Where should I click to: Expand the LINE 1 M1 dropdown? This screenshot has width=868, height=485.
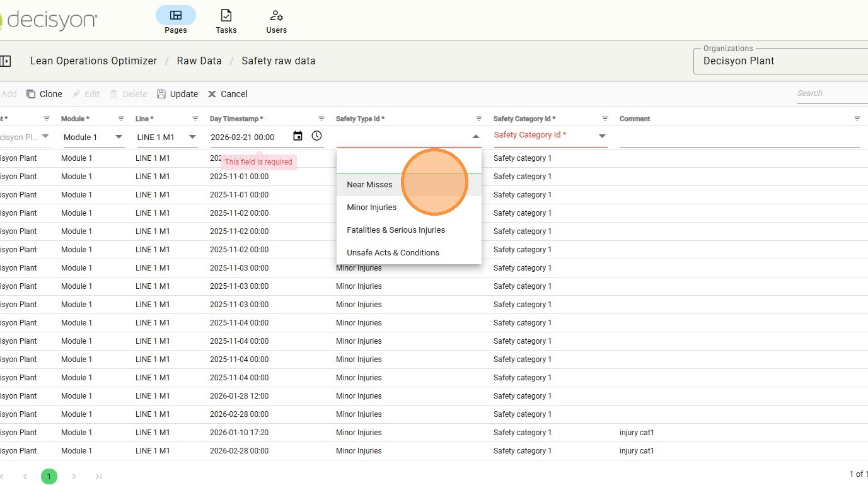(192, 137)
